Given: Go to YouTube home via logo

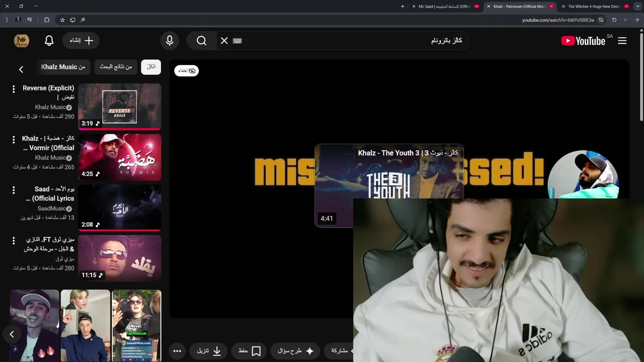Looking at the screenshot, I should coord(583,41).
